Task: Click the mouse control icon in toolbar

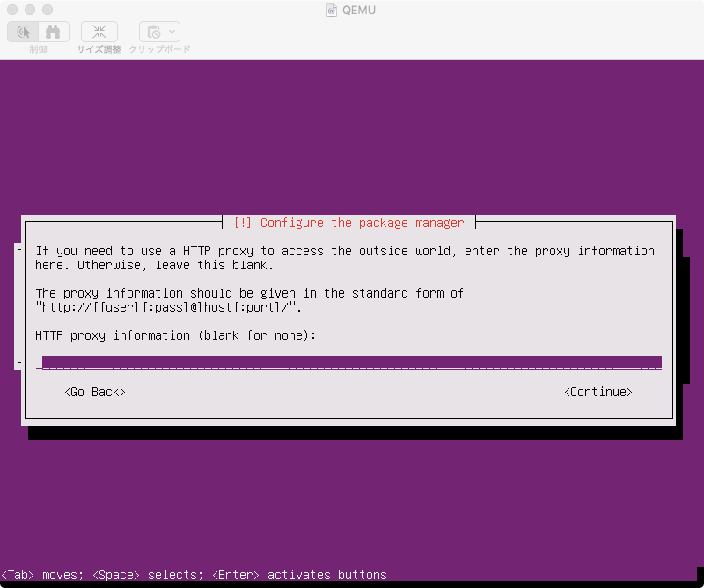Action: click(x=24, y=32)
